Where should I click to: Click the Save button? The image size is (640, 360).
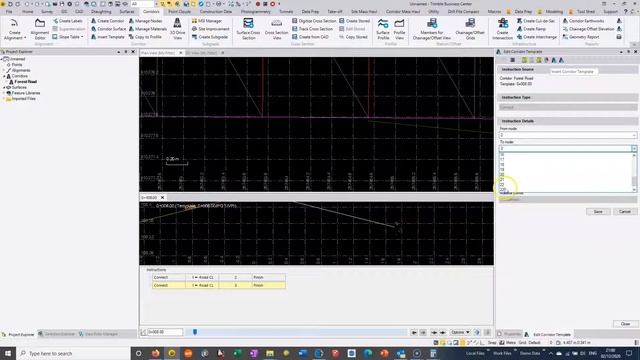point(598,211)
